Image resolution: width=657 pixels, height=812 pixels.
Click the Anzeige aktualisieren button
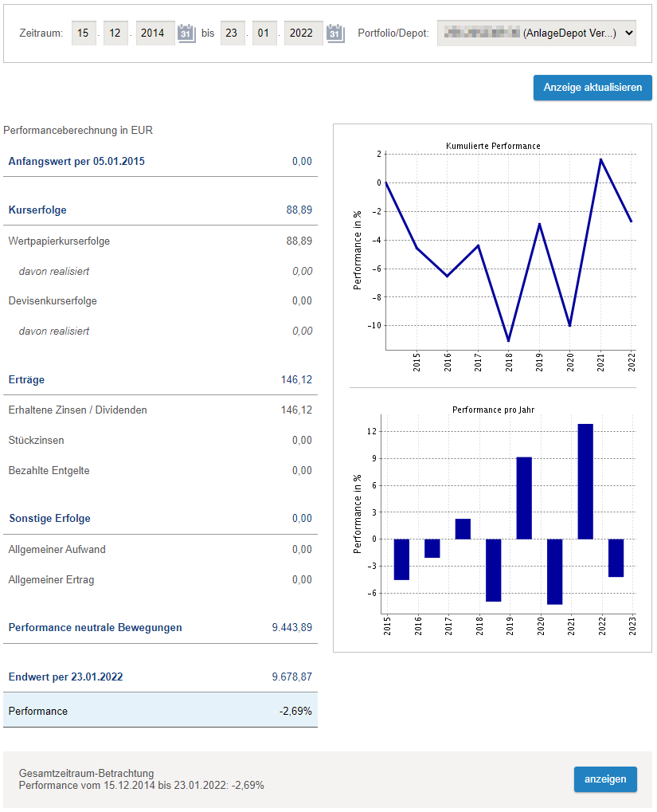tap(592, 88)
